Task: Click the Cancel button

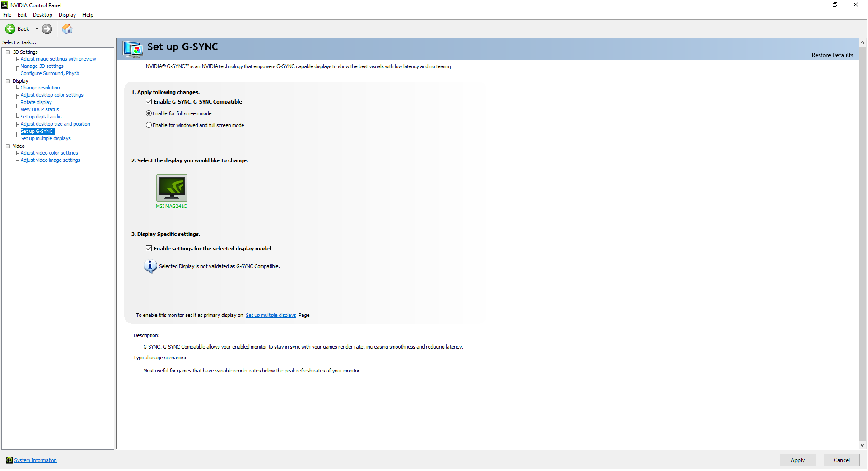Action: click(x=842, y=460)
